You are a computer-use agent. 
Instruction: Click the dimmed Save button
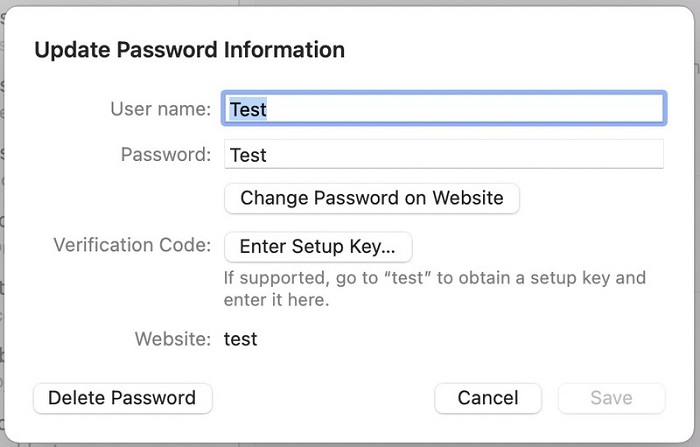click(611, 398)
